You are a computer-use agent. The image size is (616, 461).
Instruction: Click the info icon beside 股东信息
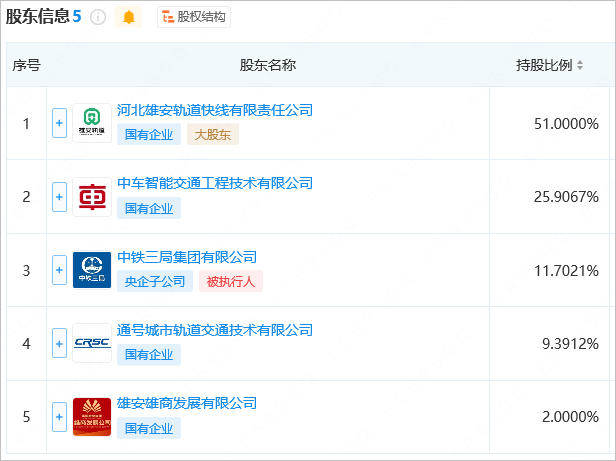coord(98,17)
